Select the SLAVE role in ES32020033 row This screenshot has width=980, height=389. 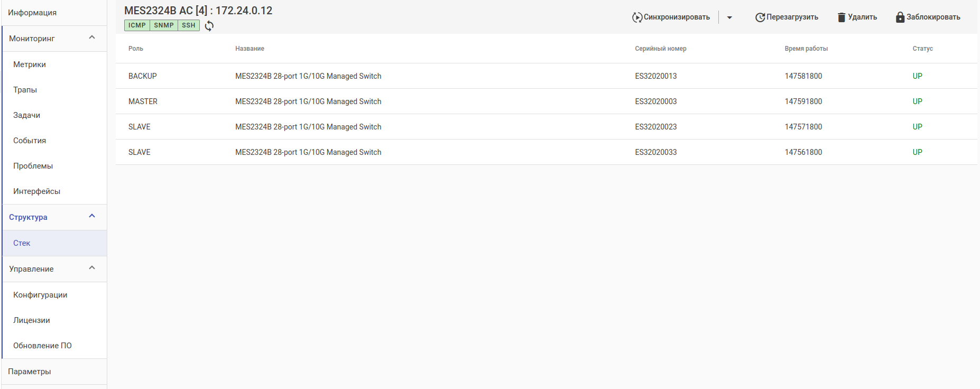click(140, 152)
